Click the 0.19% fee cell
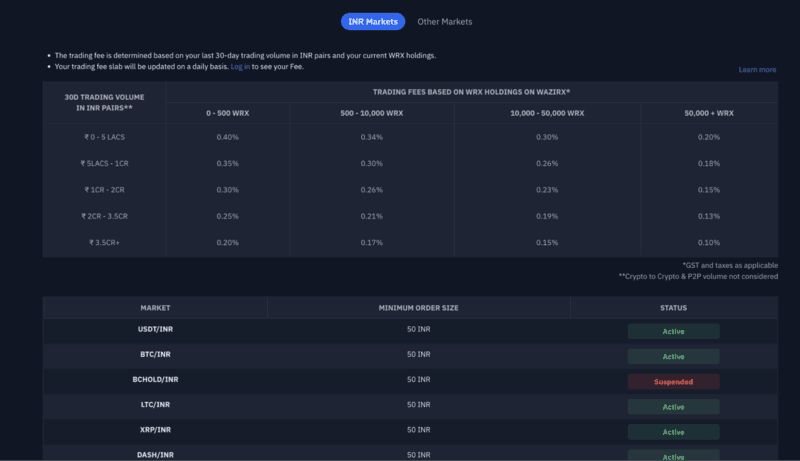This screenshot has height=461, width=800. 547,216
